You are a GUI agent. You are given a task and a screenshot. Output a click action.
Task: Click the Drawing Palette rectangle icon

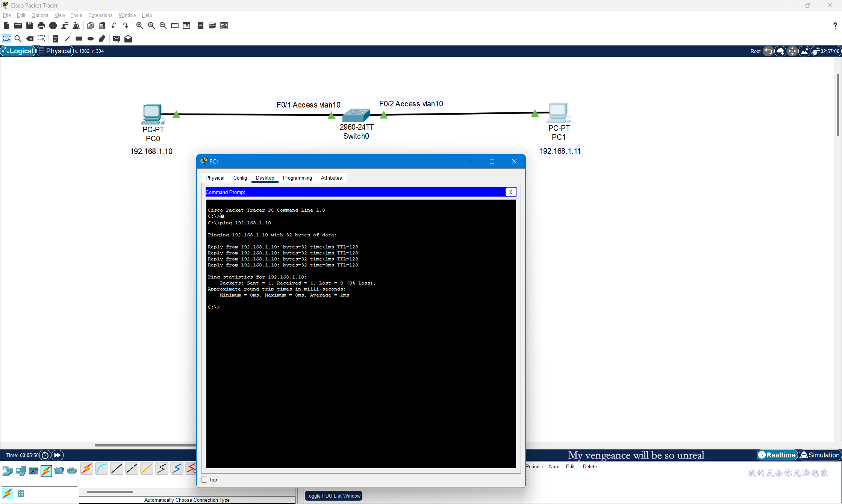point(175,26)
